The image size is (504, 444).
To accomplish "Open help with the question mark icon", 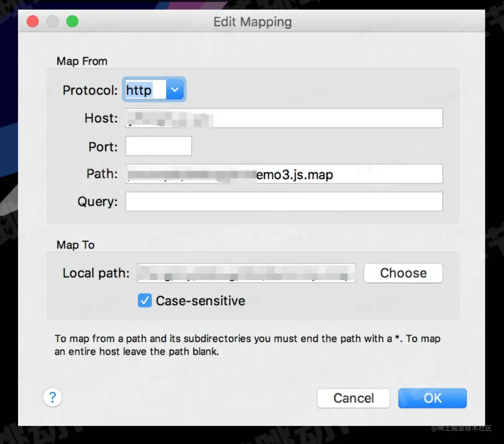I will click(x=52, y=397).
